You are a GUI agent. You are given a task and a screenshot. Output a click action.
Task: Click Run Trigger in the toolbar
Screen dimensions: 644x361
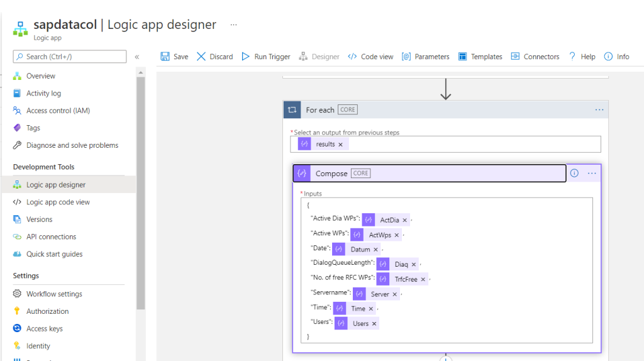tap(266, 57)
